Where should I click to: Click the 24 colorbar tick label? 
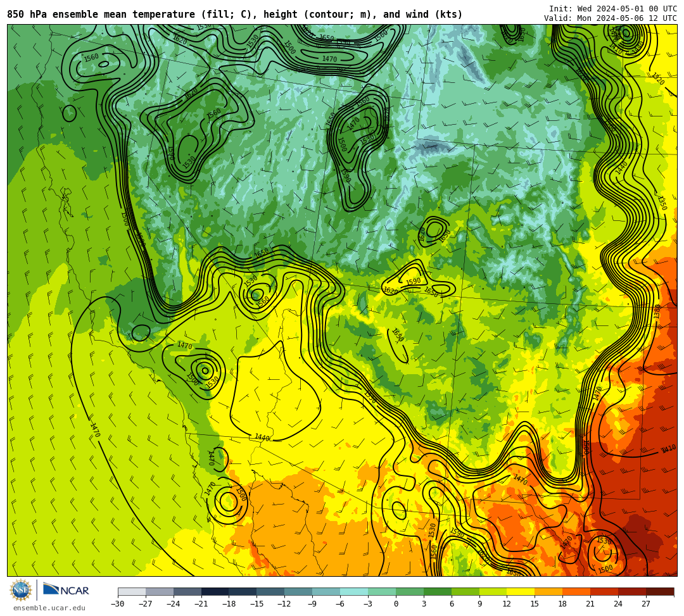[618, 604]
